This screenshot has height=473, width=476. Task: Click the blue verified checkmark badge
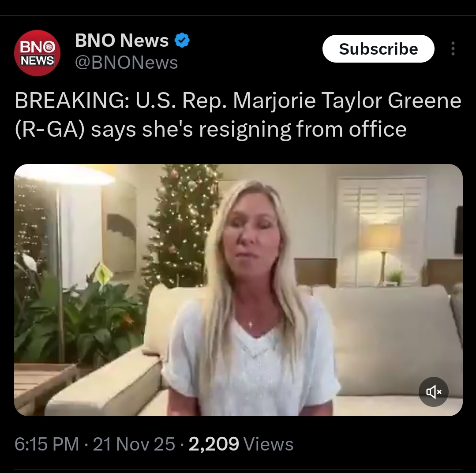click(x=182, y=41)
